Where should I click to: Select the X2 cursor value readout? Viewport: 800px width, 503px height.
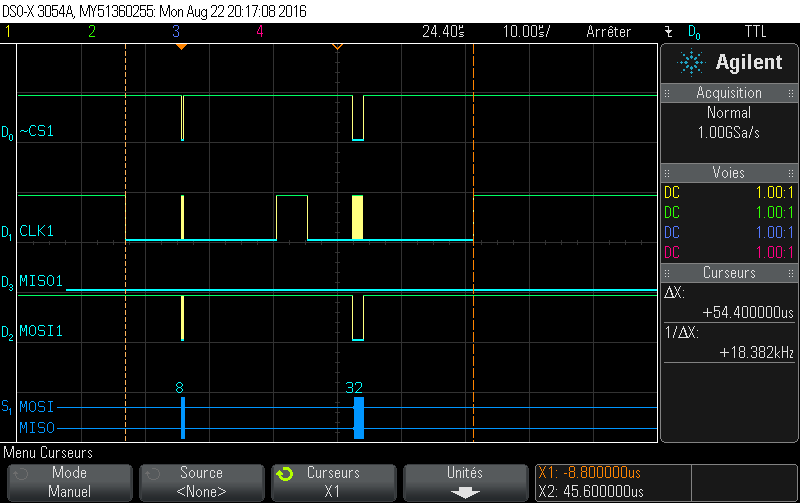point(591,492)
